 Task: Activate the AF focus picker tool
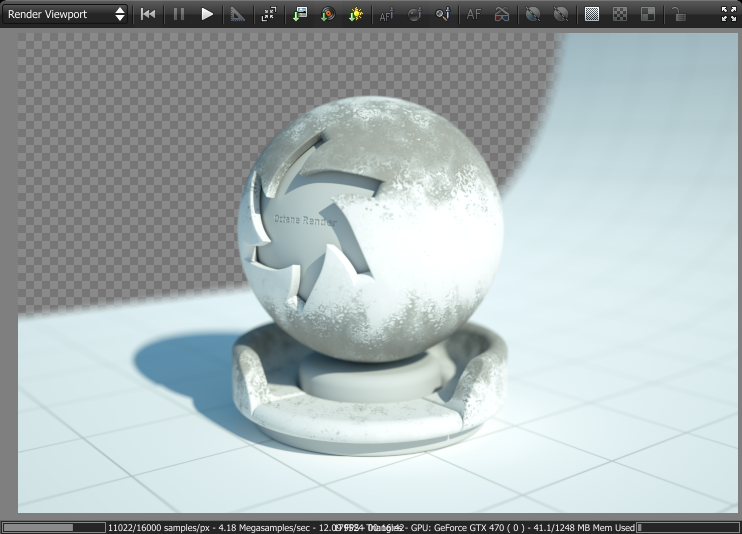pos(387,14)
